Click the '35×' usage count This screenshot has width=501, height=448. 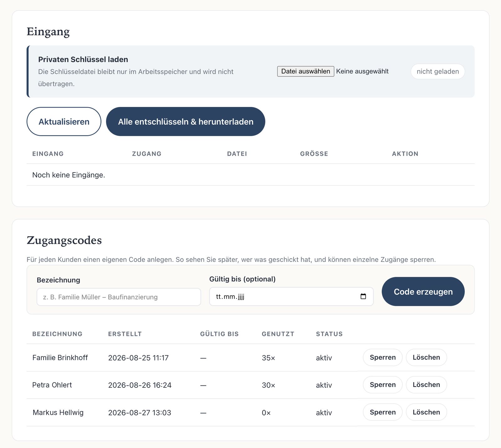tap(268, 358)
